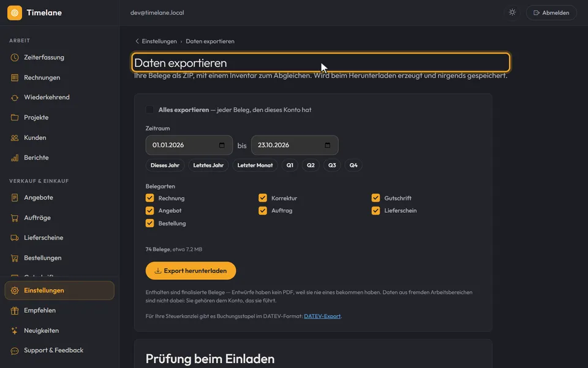This screenshot has width=588, height=368.
Task: Click the gift icon beside Empfehlen
Action: pyautogui.click(x=15, y=310)
